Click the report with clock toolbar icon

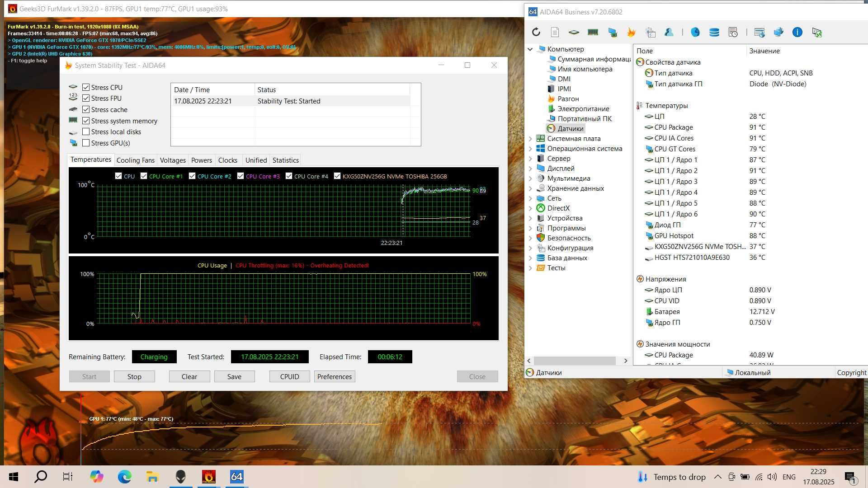pos(733,32)
